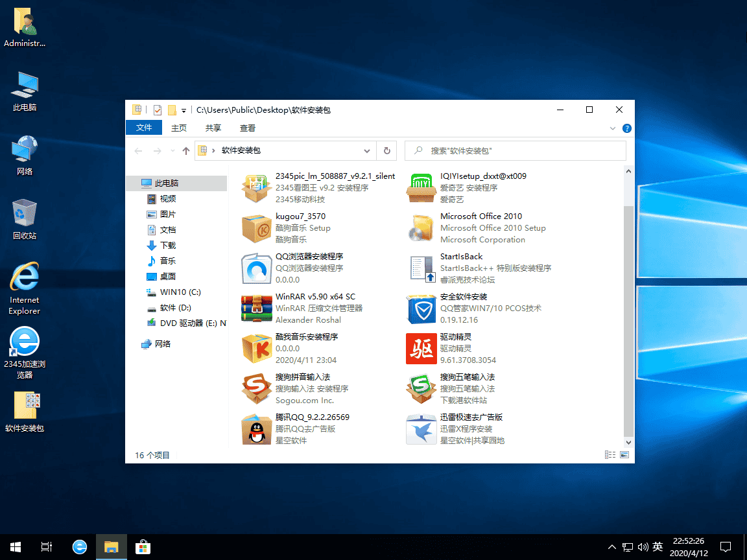Switch to details view layout

point(610,455)
